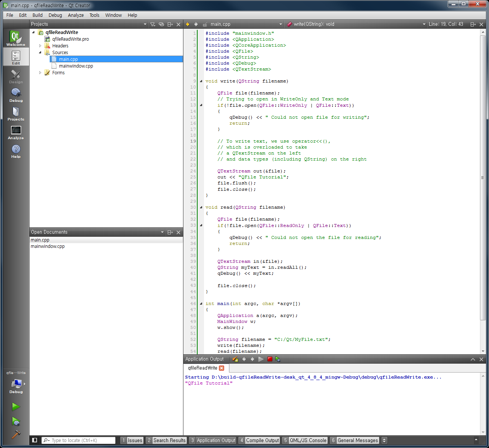
Task: Close the Projects side panel
Action: click(179, 24)
